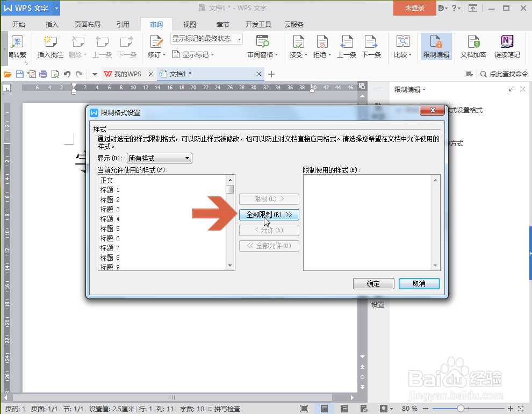
Task: Click the full-screen view icon in status bar
Action: coord(304,409)
